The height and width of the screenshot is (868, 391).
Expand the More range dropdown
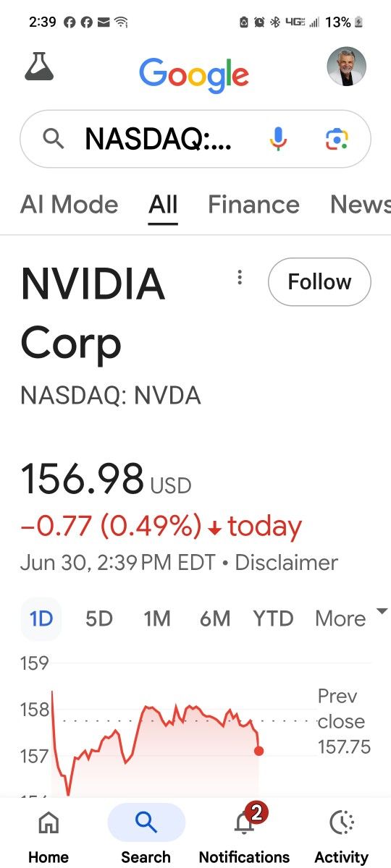point(351,618)
